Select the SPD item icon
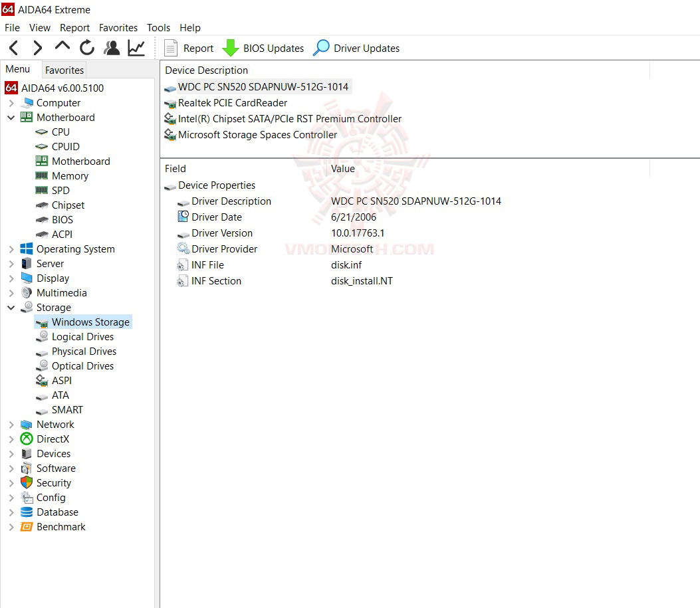700x608 pixels. point(41,191)
